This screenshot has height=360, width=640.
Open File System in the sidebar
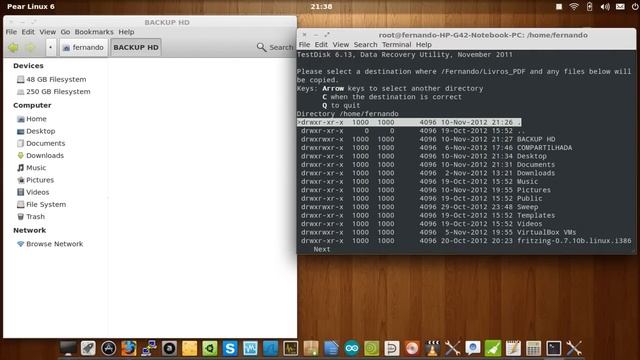pyautogui.click(x=41, y=204)
